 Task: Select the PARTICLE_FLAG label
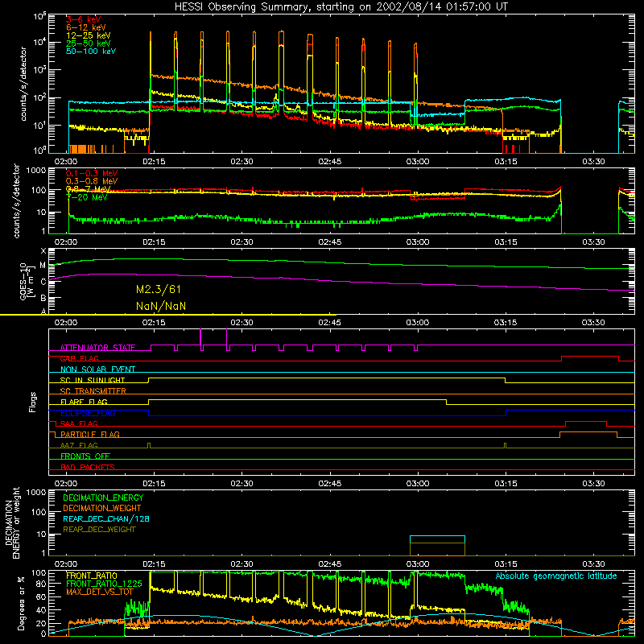coord(90,435)
